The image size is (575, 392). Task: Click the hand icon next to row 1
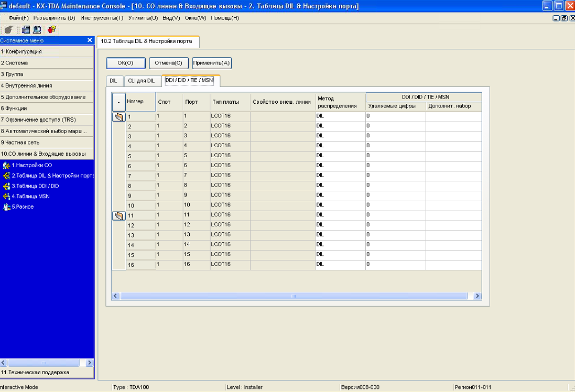pyautogui.click(x=119, y=117)
